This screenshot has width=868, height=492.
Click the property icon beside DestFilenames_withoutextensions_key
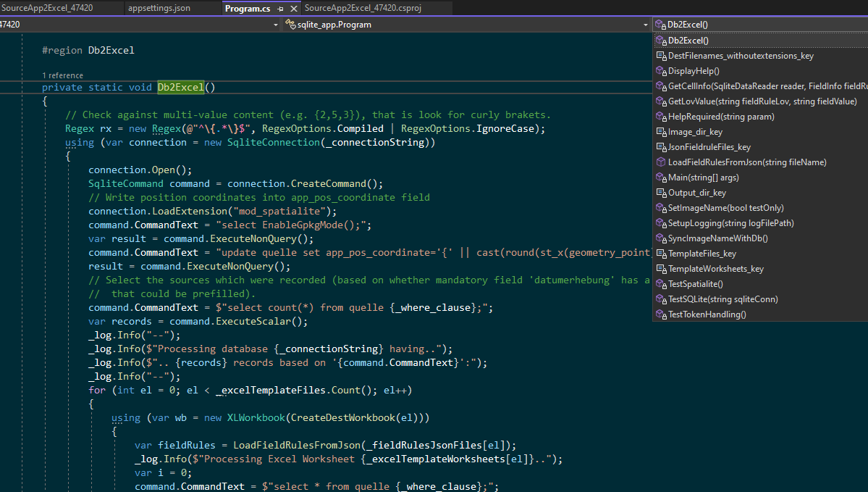(x=660, y=56)
